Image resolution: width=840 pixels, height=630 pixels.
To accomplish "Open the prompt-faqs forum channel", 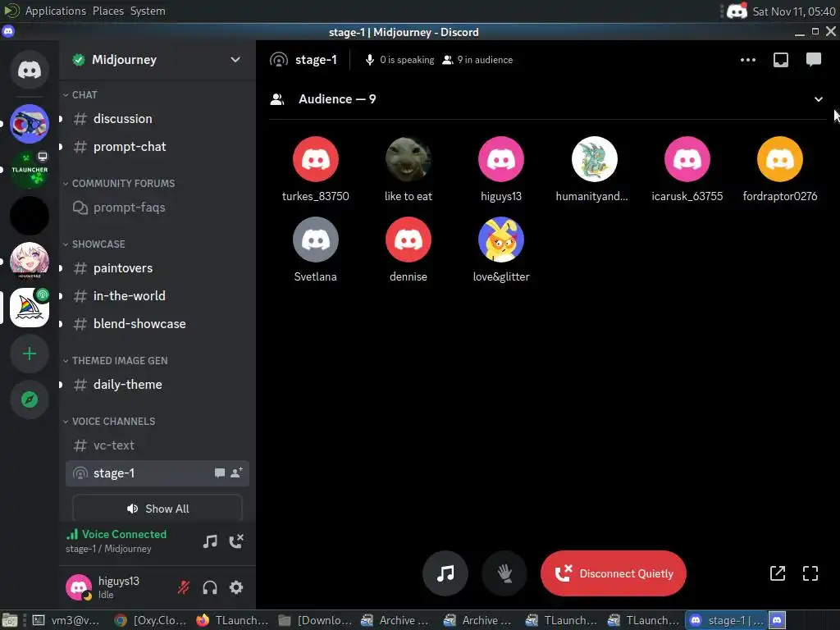I will (x=157, y=208).
